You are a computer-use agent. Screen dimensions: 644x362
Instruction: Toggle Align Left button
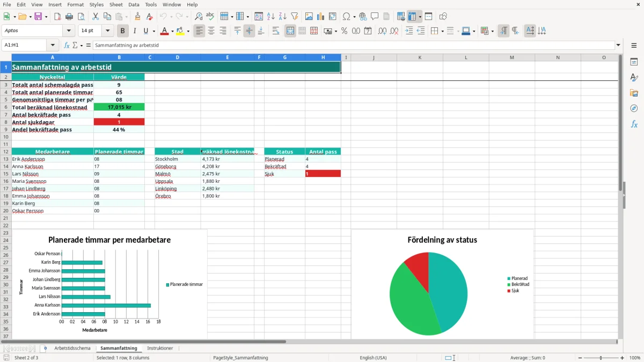199,31
